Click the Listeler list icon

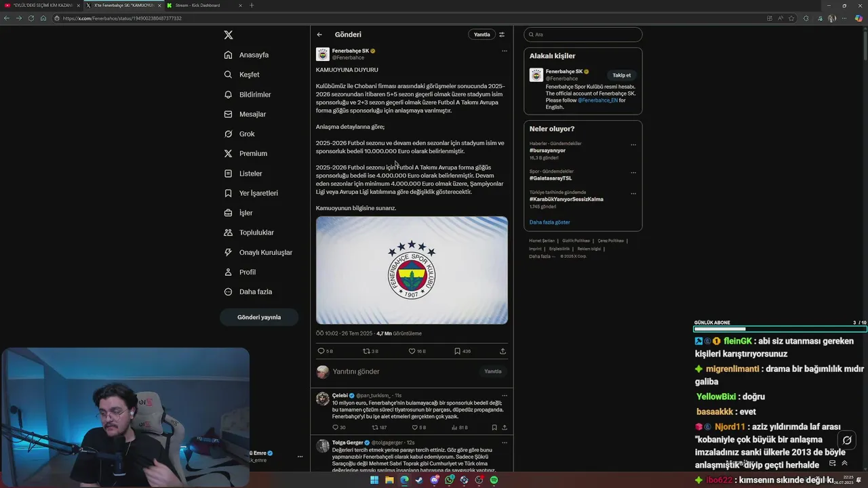(x=229, y=174)
